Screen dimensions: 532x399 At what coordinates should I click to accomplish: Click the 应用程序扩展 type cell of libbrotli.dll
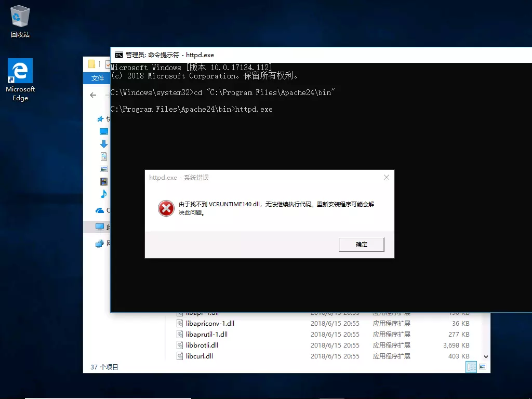(392, 345)
